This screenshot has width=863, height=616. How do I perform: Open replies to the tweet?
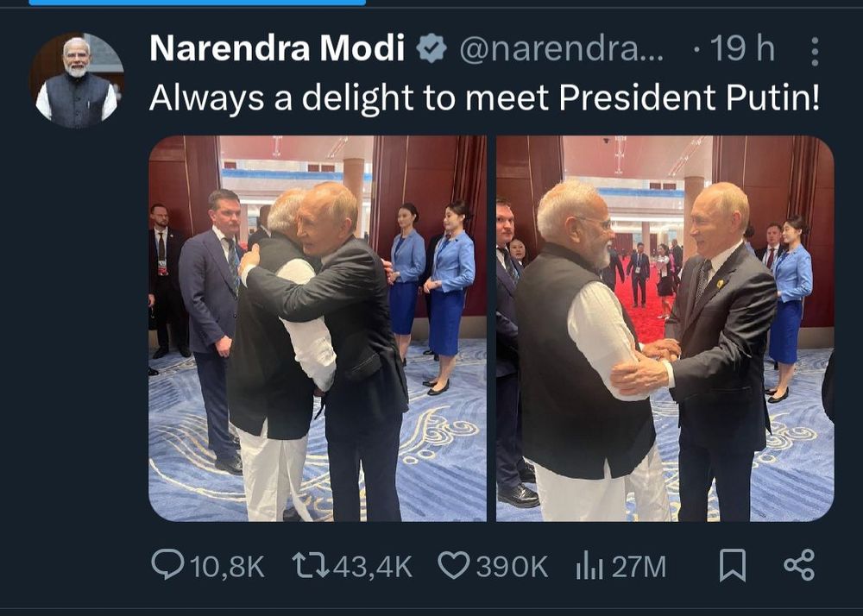[167, 564]
